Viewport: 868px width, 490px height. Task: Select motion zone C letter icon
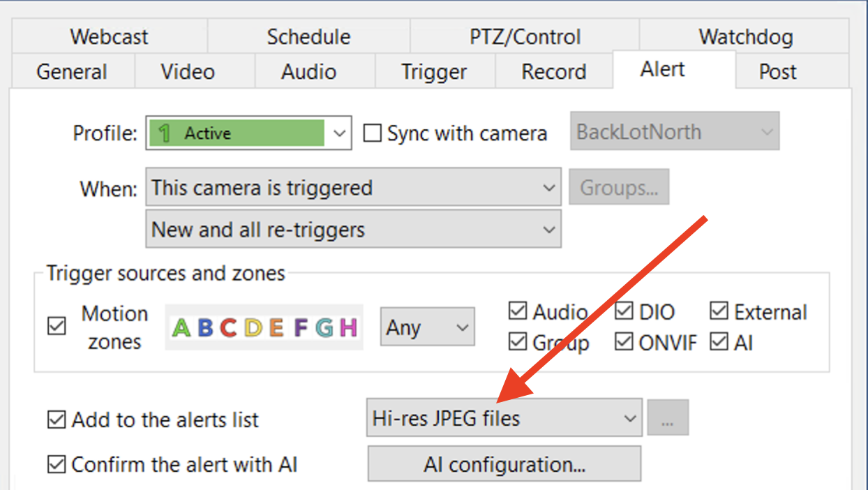228,327
